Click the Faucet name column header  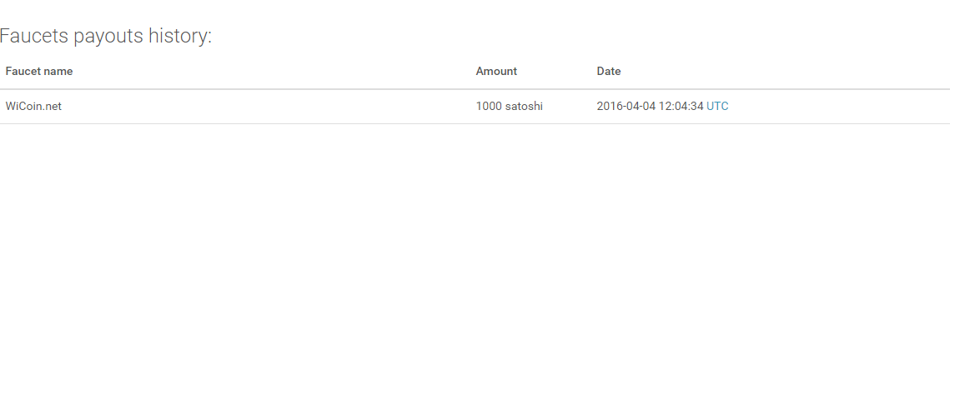[x=39, y=71]
